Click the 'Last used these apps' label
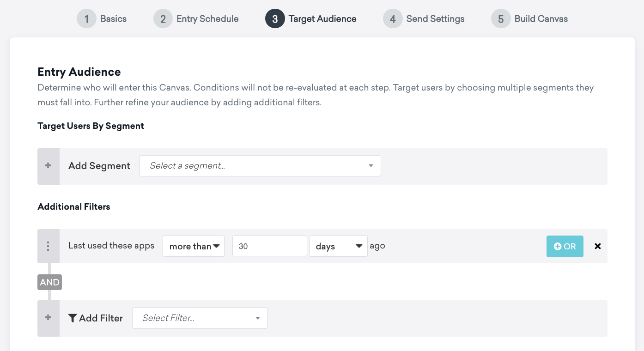The image size is (644, 351). (111, 246)
